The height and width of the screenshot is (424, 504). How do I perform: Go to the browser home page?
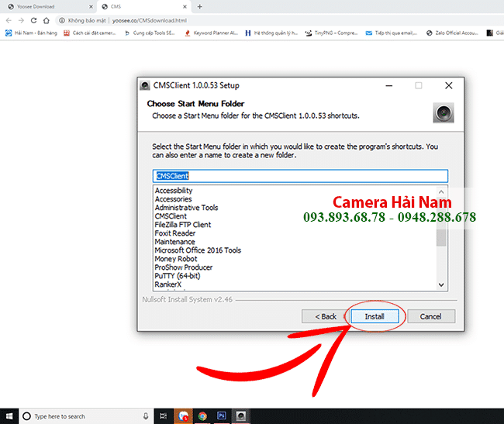point(47,21)
